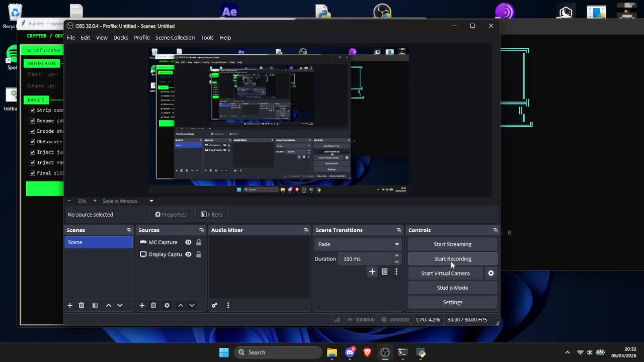Increase transition duration with up stepper
This screenshot has height=362, width=644.
click(x=396, y=256)
